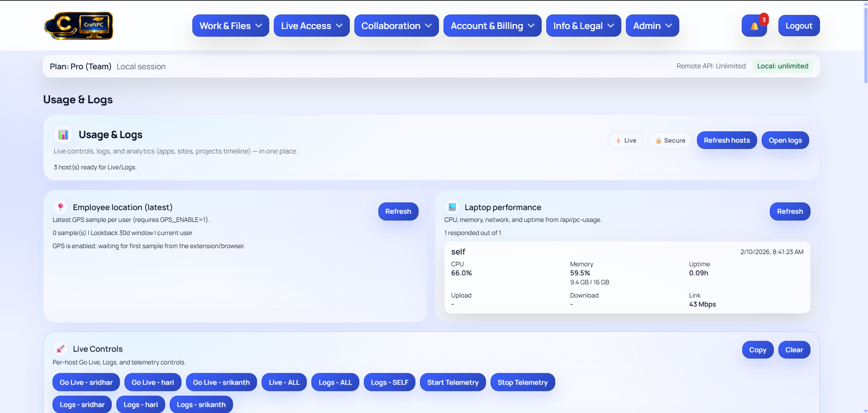The width and height of the screenshot is (868, 413).
Task: Click the CraftPC logo
Action: [x=79, y=26]
